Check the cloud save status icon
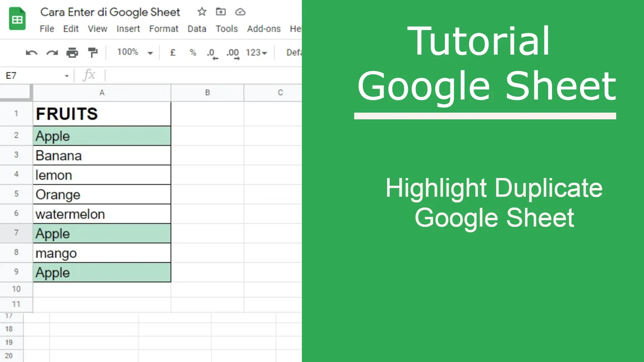 pos(240,12)
